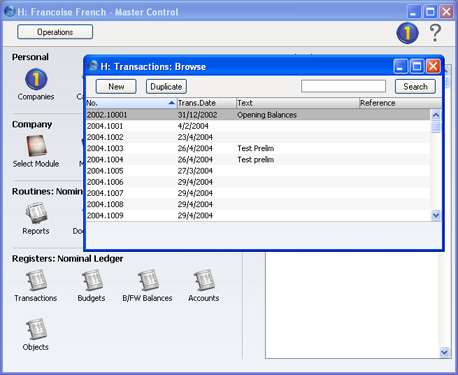458x375 pixels.
Task: Click the New button in Transactions window
Action: tap(116, 87)
